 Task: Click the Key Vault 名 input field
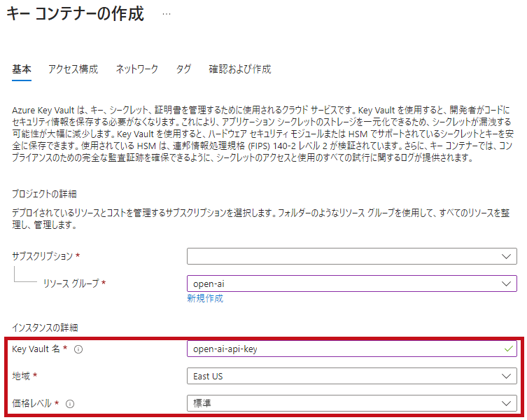click(351, 349)
